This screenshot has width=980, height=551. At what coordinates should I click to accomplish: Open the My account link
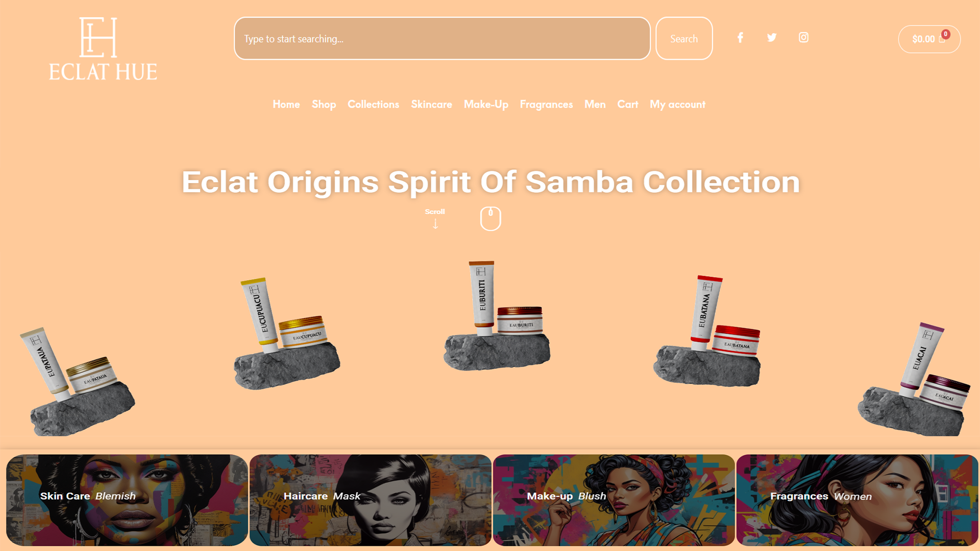coord(677,105)
